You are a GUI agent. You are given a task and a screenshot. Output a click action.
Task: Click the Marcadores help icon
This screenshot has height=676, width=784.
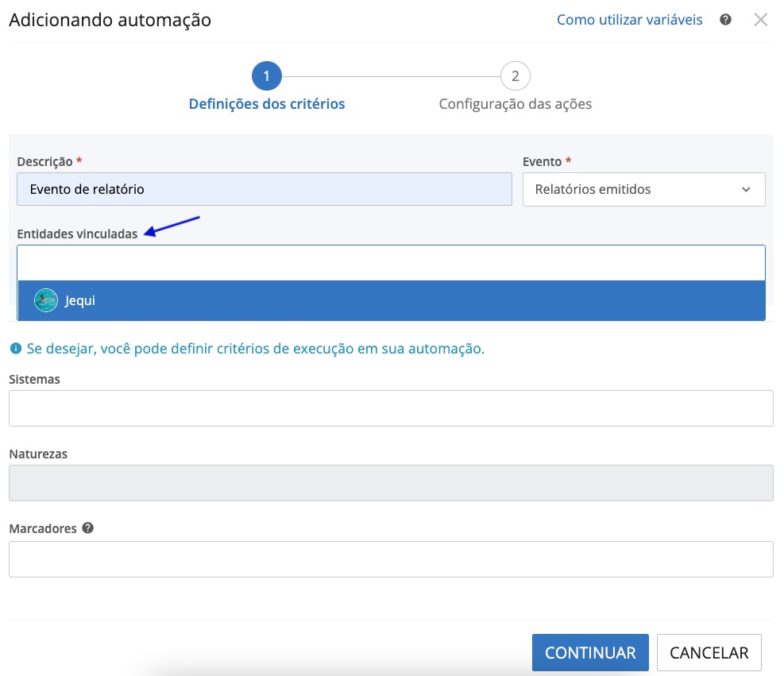[87, 527]
